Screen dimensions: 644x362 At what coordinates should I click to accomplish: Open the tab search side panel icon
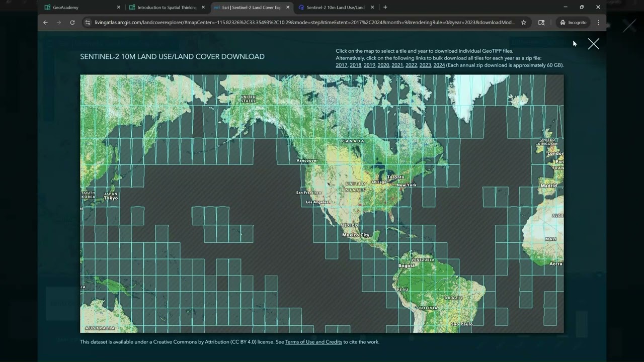(541, 23)
